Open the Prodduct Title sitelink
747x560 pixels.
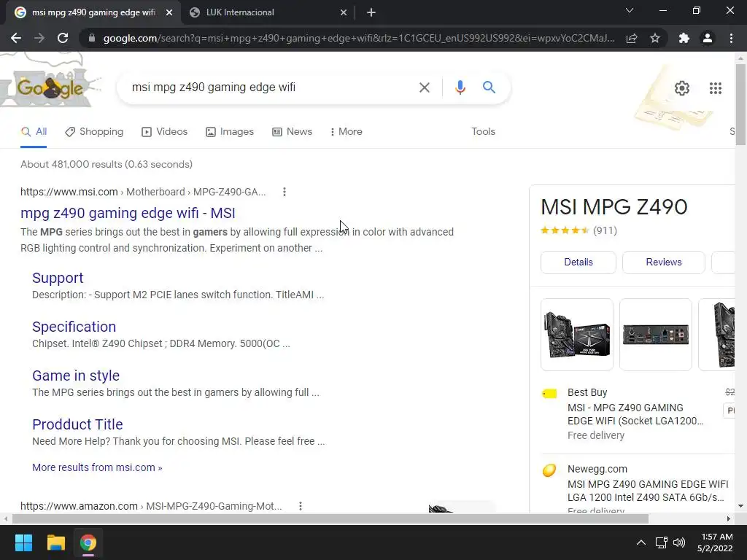pos(77,424)
